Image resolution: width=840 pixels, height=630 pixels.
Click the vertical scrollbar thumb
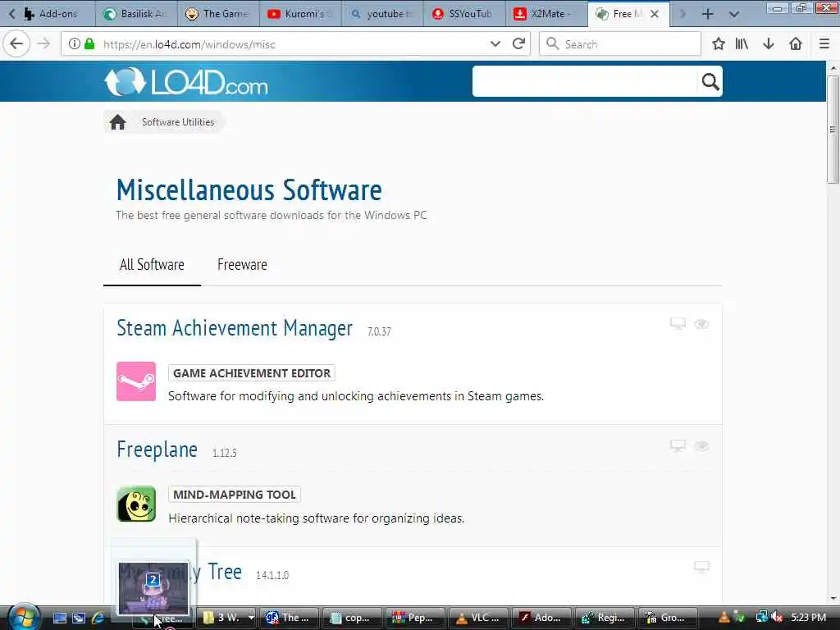pos(833,130)
